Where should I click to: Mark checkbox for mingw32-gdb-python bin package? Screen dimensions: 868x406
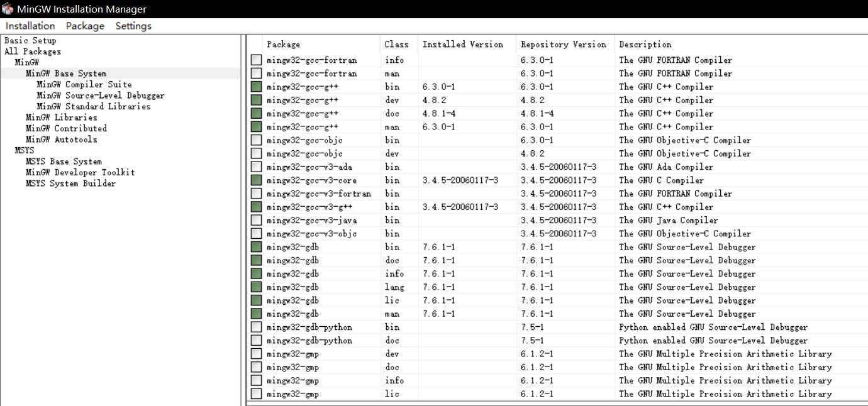256,327
